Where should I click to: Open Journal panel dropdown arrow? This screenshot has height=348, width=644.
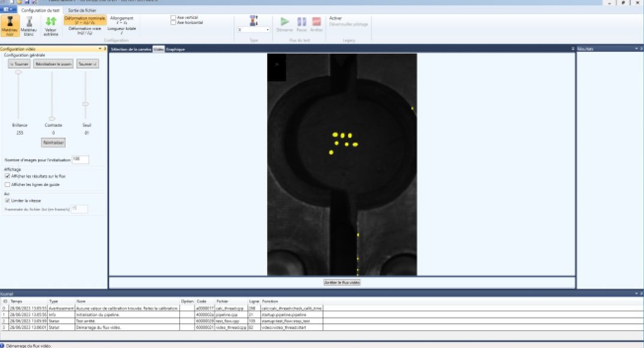tap(637, 294)
